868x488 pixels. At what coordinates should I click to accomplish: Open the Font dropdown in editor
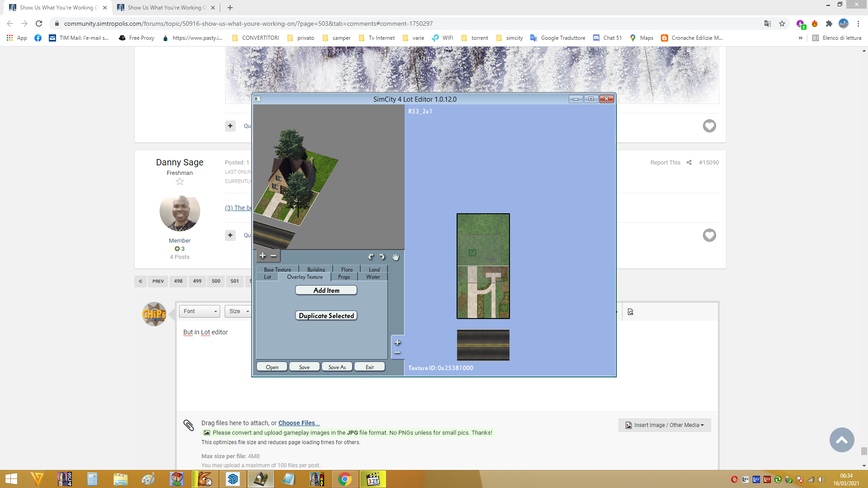click(199, 311)
